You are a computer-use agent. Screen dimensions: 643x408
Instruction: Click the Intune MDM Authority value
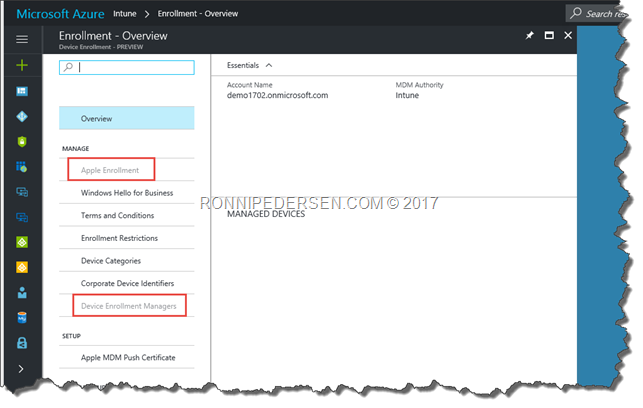[407, 95]
